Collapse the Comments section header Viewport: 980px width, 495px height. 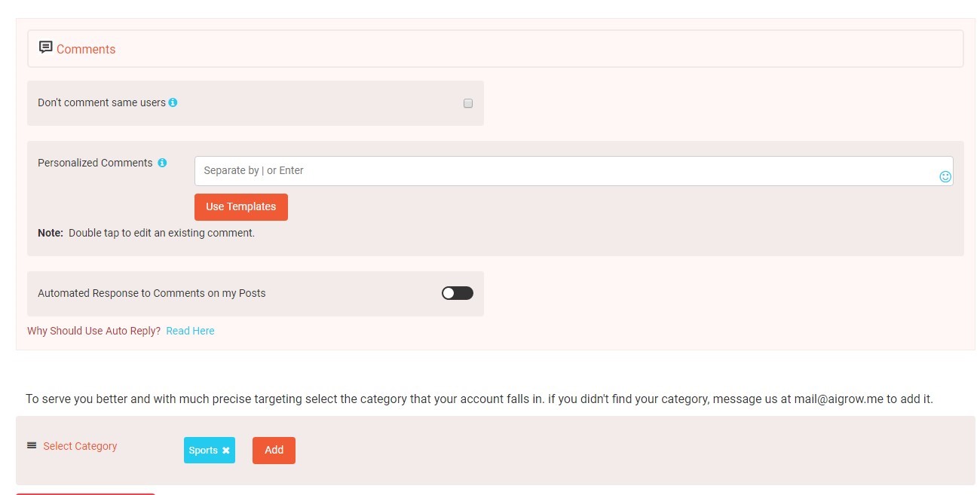tap(495, 49)
